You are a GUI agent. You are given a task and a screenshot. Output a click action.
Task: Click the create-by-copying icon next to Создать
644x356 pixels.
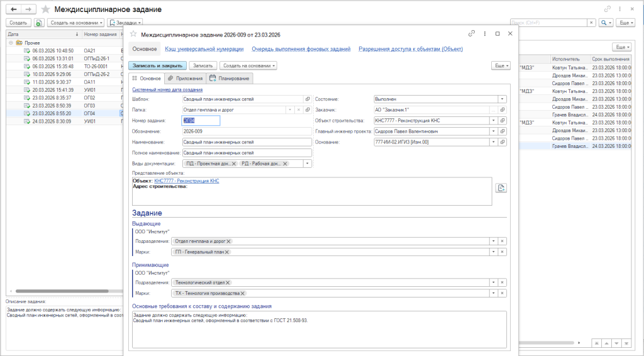click(x=38, y=23)
